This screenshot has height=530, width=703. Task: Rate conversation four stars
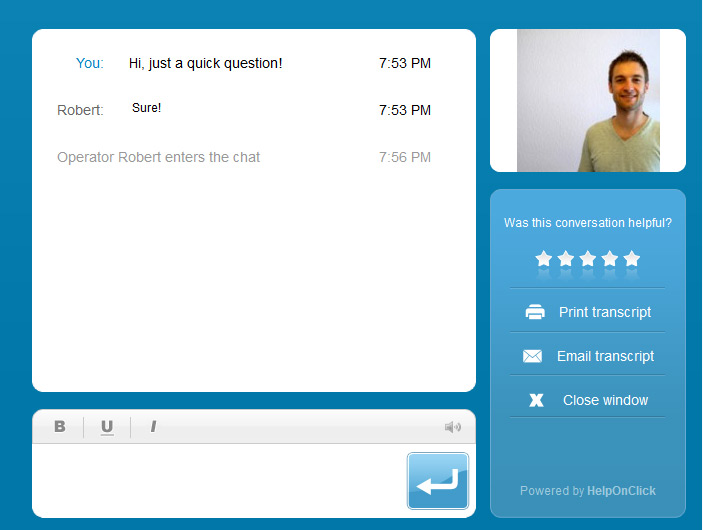[610, 258]
